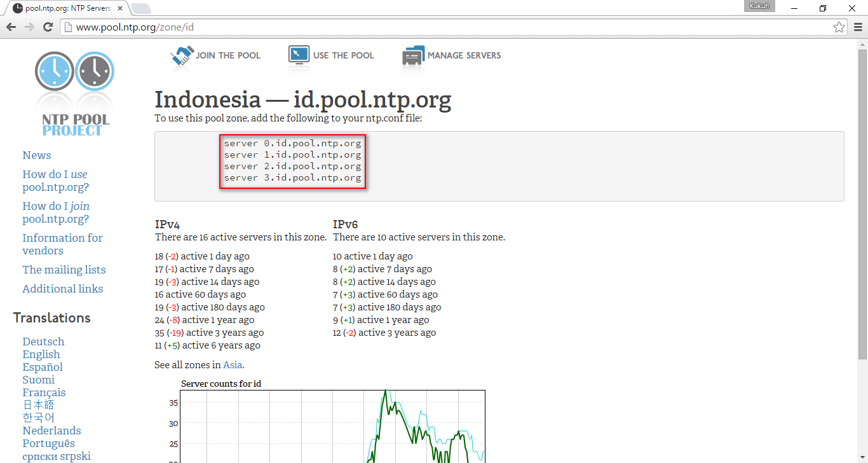The width and height of the screenshot is (868, 463).
Task: Select the pool.ntp.org: NTP Servers tab
Action: coord(67,8)
